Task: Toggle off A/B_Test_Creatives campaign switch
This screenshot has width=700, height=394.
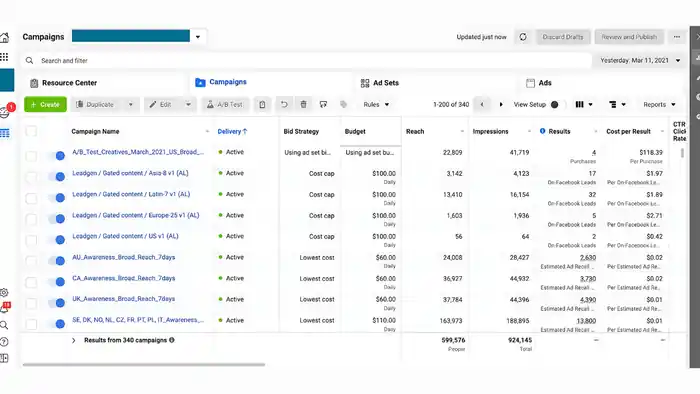Action: (x=57, y=156)
